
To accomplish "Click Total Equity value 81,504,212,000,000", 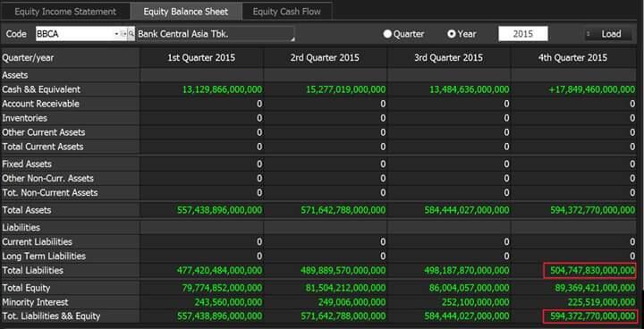I will [x=346, y=288].
